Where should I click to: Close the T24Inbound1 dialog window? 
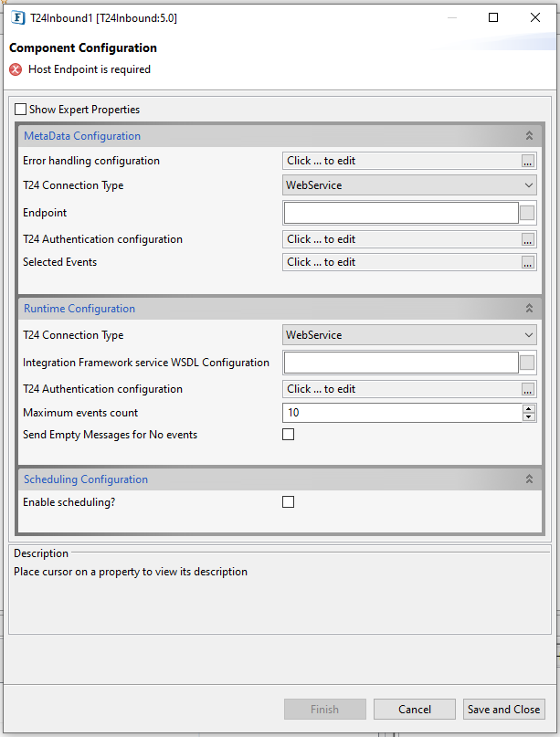point(535,18)
